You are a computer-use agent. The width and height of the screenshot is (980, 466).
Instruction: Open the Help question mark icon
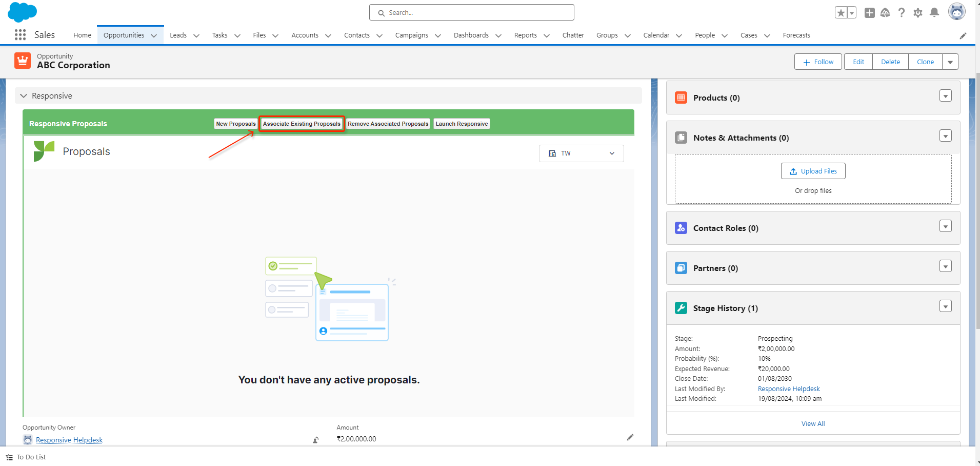click(x=902, y=13)
